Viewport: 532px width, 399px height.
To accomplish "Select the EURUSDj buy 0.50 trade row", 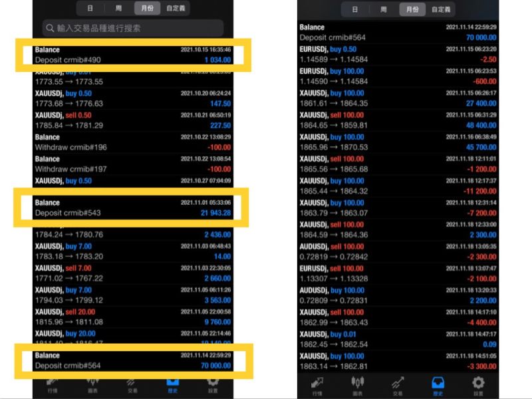I will click(398, 55).
